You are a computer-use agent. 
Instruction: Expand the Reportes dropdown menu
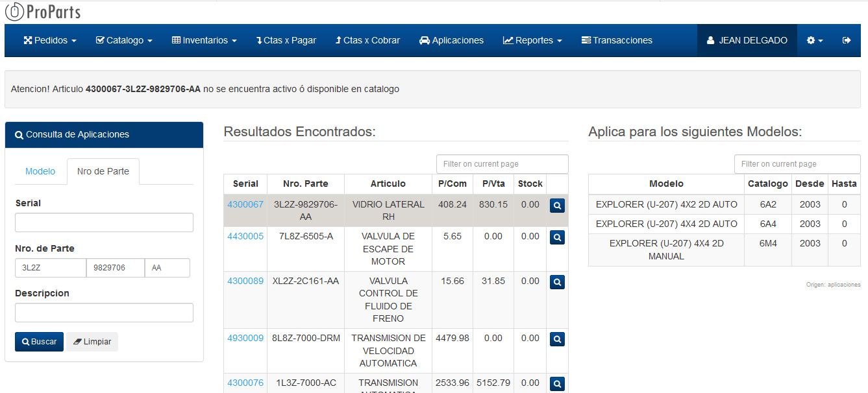coord(532,40)
